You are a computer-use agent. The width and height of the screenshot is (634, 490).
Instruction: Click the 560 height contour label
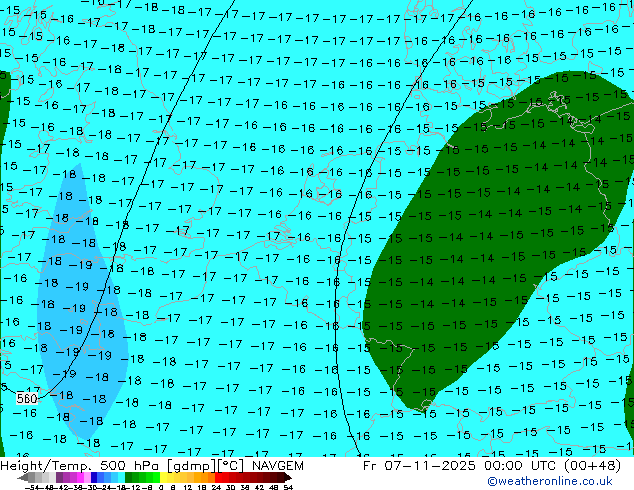pos(27,399)
